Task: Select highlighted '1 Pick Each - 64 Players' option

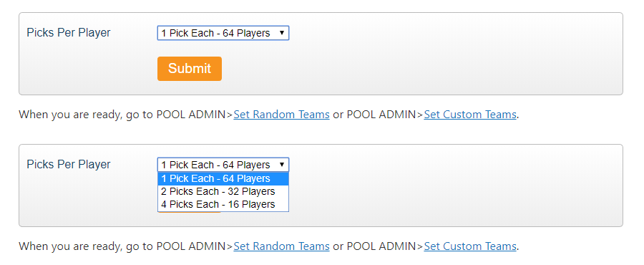Action: [x=223, y=179]
